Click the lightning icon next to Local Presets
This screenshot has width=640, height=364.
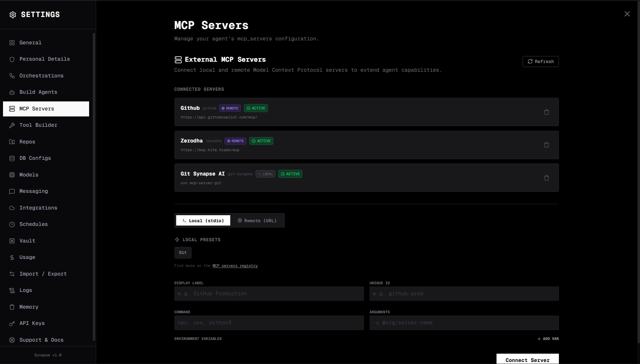coord(177,240)
